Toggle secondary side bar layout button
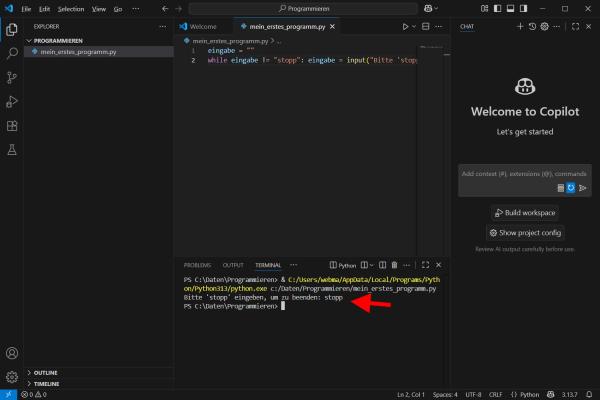The image size is (600, 400). [523, 8]
